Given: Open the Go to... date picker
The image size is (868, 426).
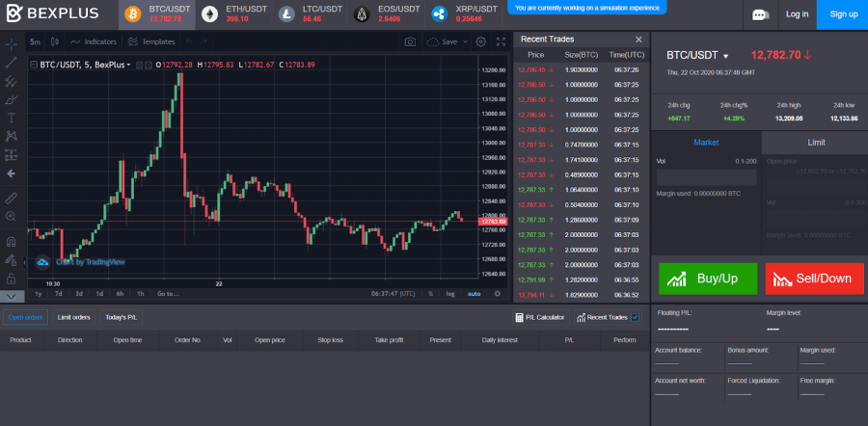Looking at the screenshot, I should [x=168, y=294].
